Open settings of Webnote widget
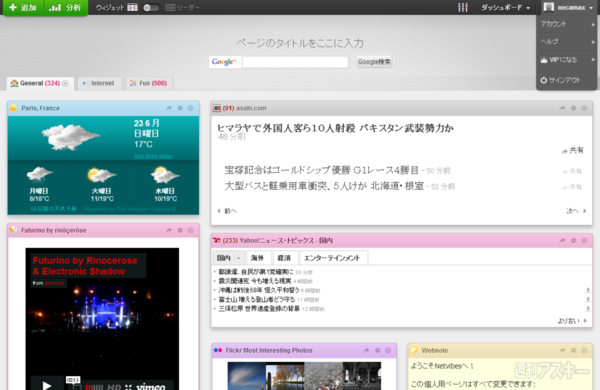Screen dimensions: 600x390 click(573, 351)
